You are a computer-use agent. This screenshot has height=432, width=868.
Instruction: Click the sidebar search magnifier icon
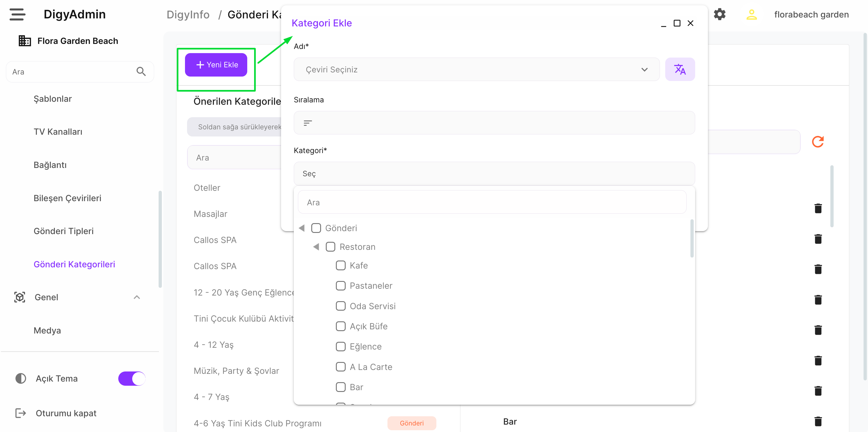(141, 72)
